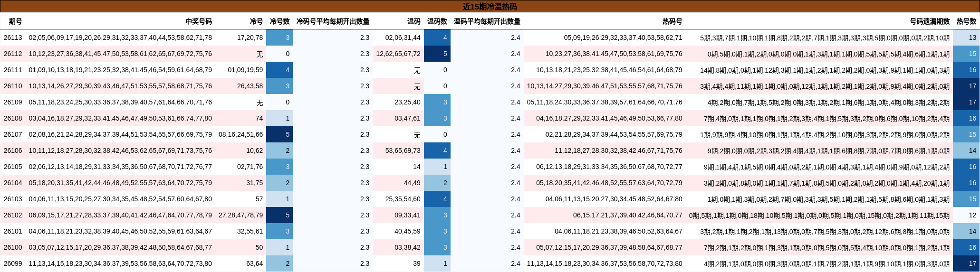
Task: Select the 中奖号码 column header
Action: pos(199,21)
